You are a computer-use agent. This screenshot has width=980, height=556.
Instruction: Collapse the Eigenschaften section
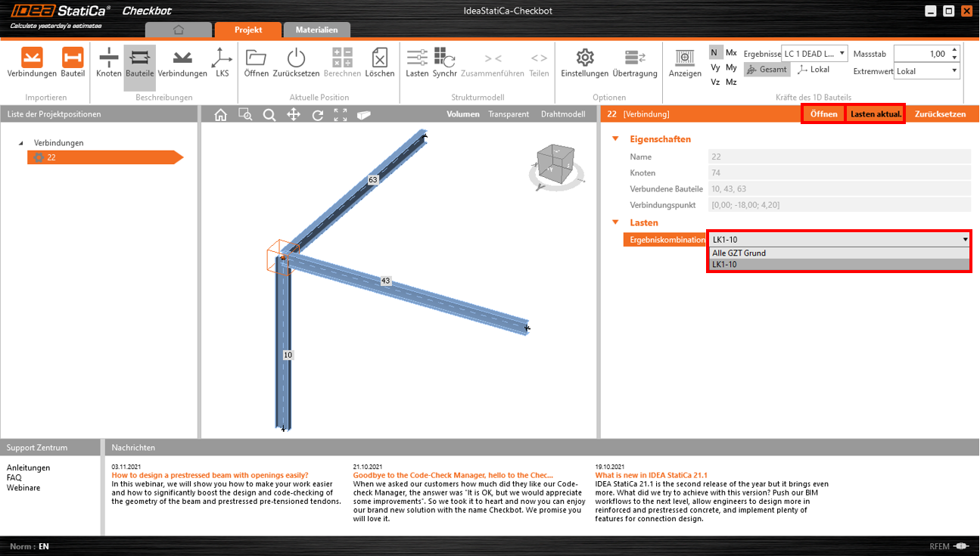point(615,138)
